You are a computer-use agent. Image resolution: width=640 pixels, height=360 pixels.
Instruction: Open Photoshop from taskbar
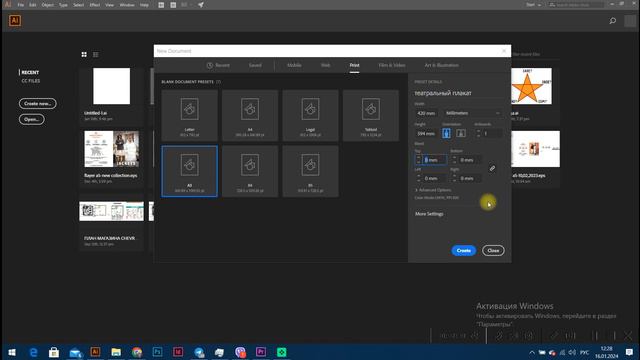[158, 352]
